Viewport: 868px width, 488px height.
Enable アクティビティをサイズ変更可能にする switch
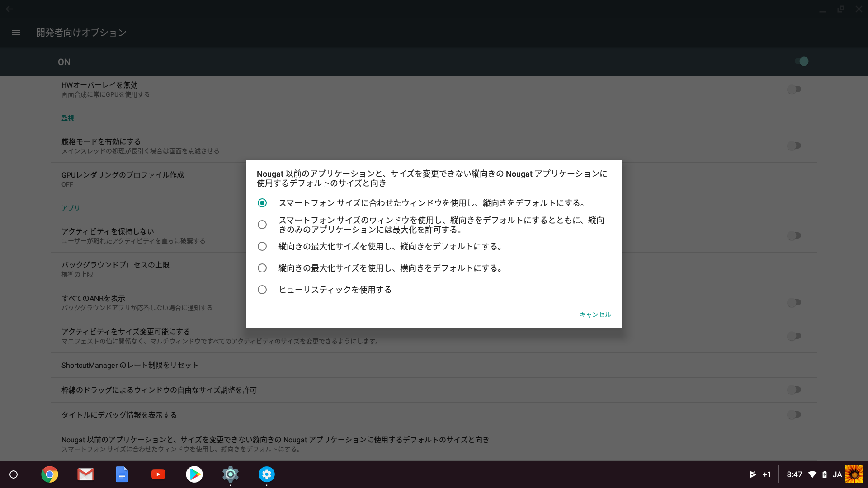(x=794, y=336)
